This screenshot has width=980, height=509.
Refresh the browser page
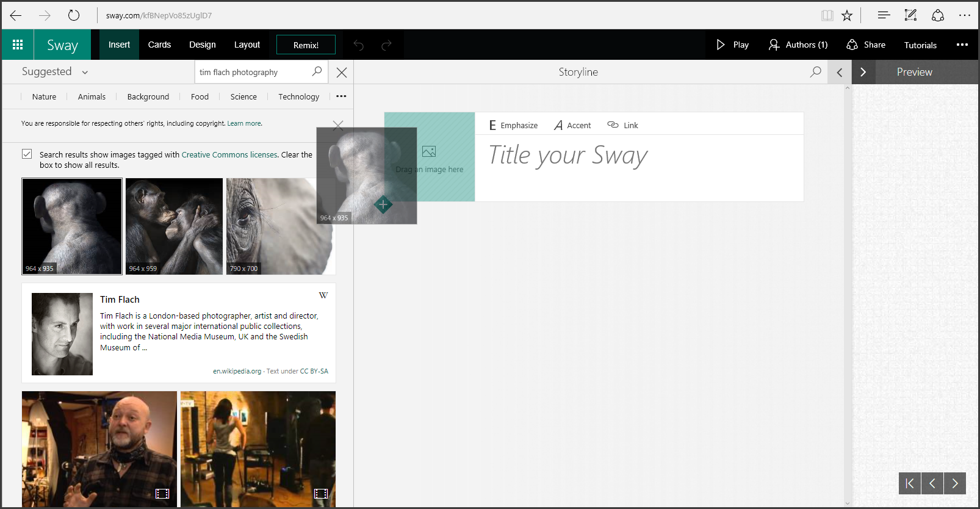[74, 15]
